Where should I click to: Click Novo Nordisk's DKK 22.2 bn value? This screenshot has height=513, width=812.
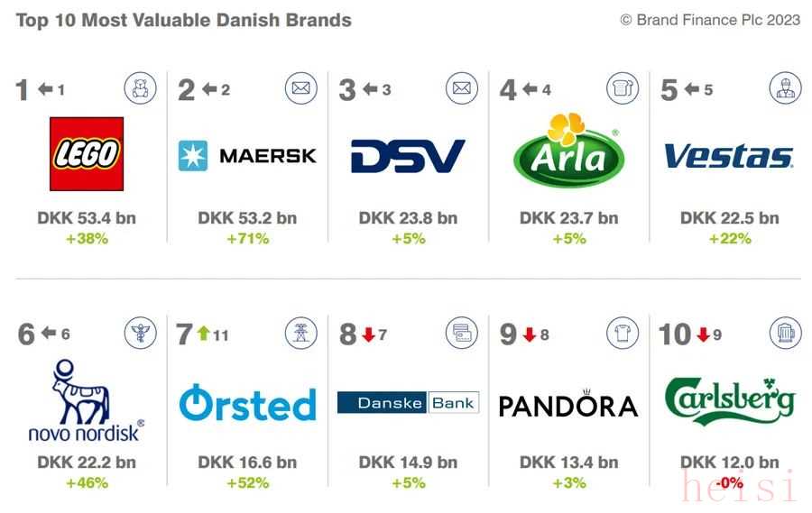coord(87,463)
